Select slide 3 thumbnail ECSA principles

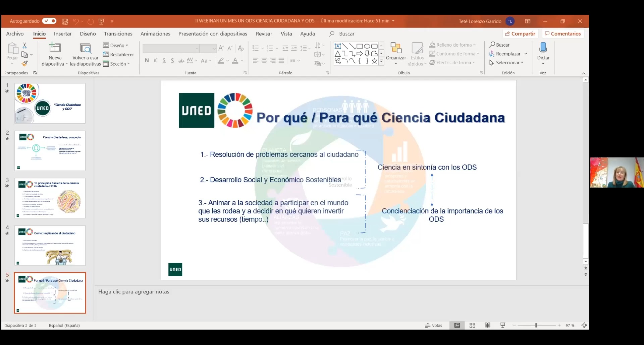pos(50,198)
